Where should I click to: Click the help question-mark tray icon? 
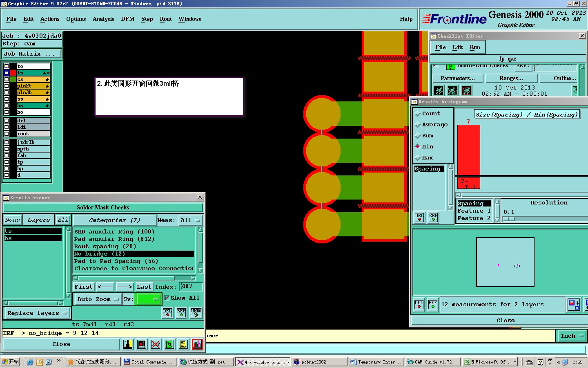click(541, 362)
